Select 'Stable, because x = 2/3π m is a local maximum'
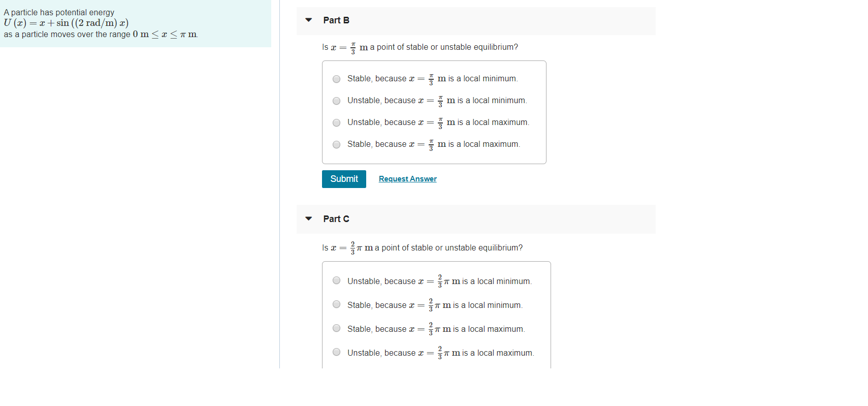Image resolution: width=868 pixels, height=406 pixels. [x=336, y=328]
